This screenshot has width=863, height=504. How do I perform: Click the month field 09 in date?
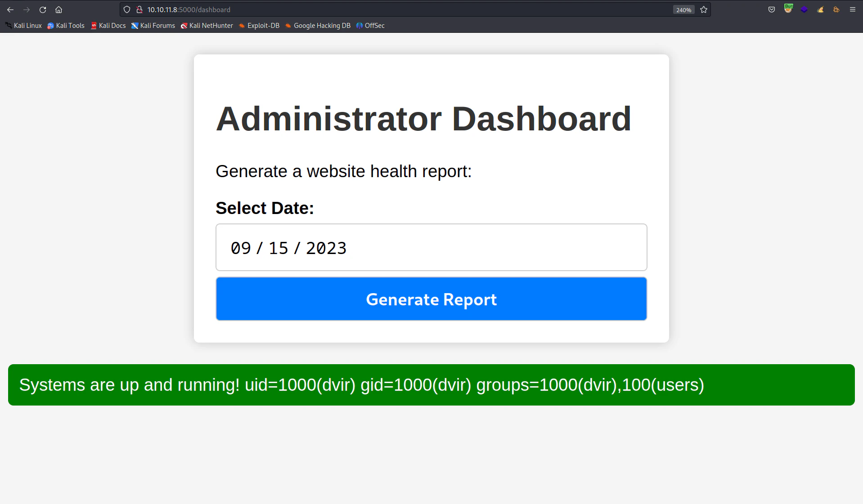[241, 248]
